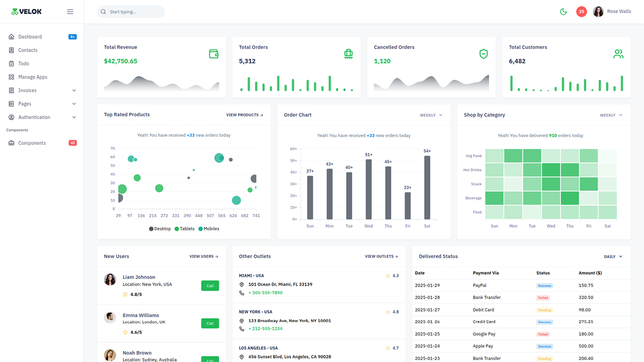
Task: Click the phone icon beside New York outlet number
Action: pos(242,328)
